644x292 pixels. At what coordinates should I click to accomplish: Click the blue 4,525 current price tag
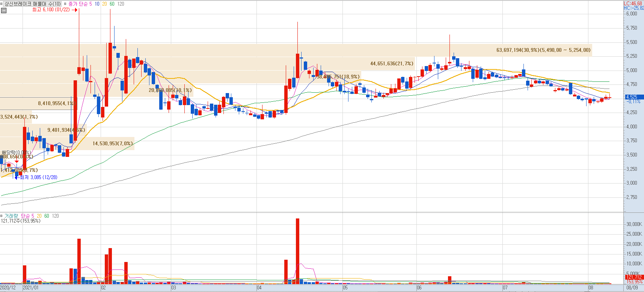click(x=634, y=97)
